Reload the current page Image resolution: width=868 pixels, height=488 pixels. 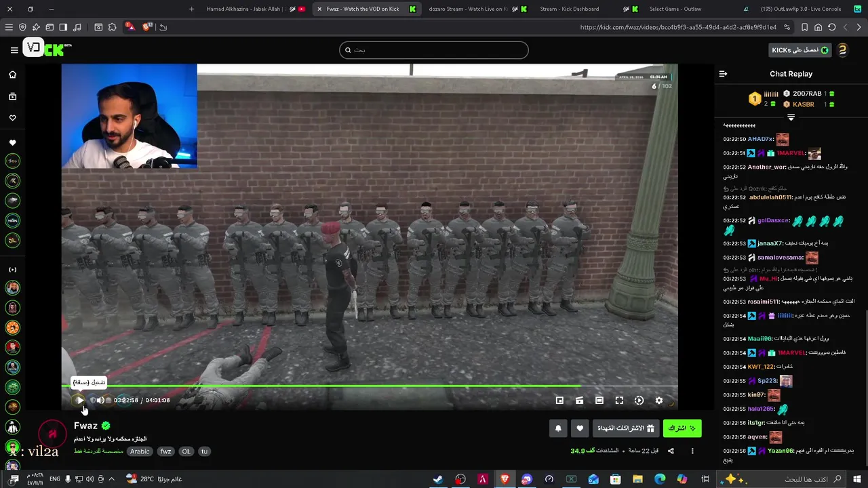(832, 27)
